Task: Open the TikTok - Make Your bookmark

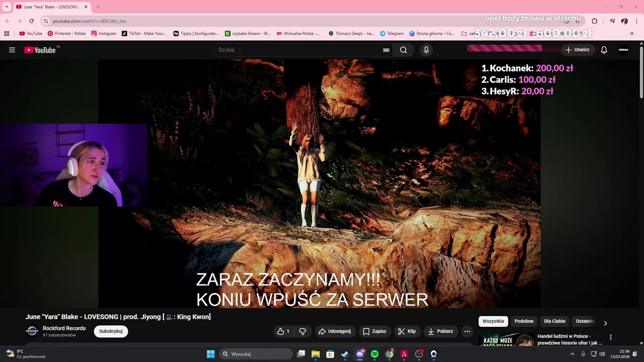Action: point(144,34)
